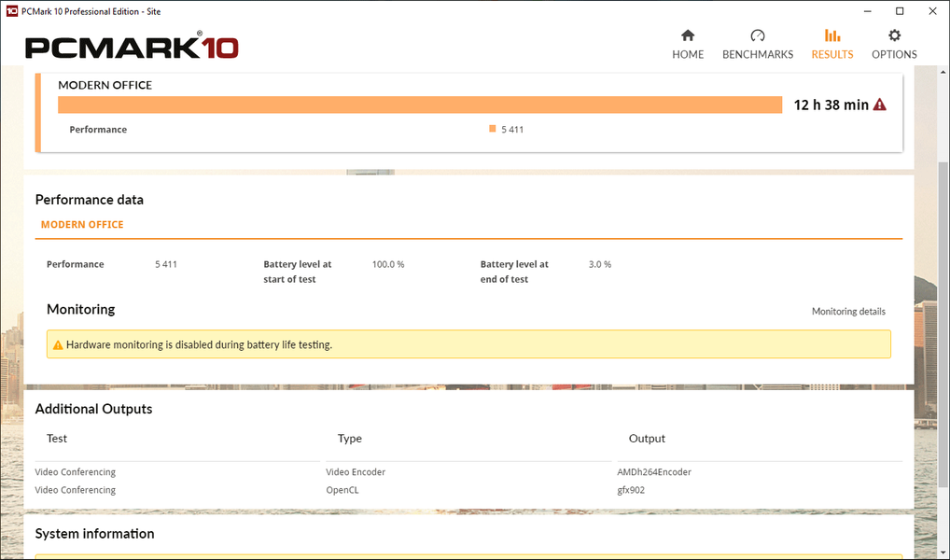Click the red warning triangle beside 12 h 38 min
Image resolution: width=950 pixels, height=560 pixels.
tap(880, 105)
